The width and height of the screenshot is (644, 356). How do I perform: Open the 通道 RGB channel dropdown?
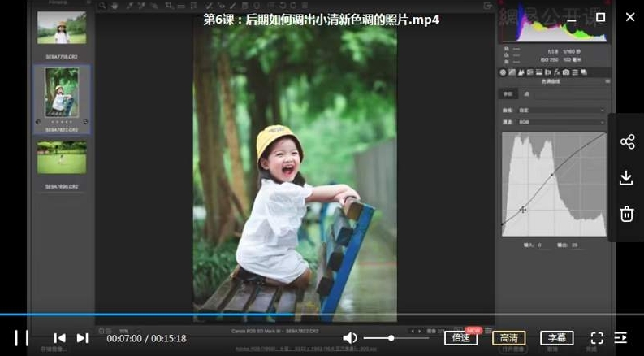pyautogui.click(x=561, y=122)
